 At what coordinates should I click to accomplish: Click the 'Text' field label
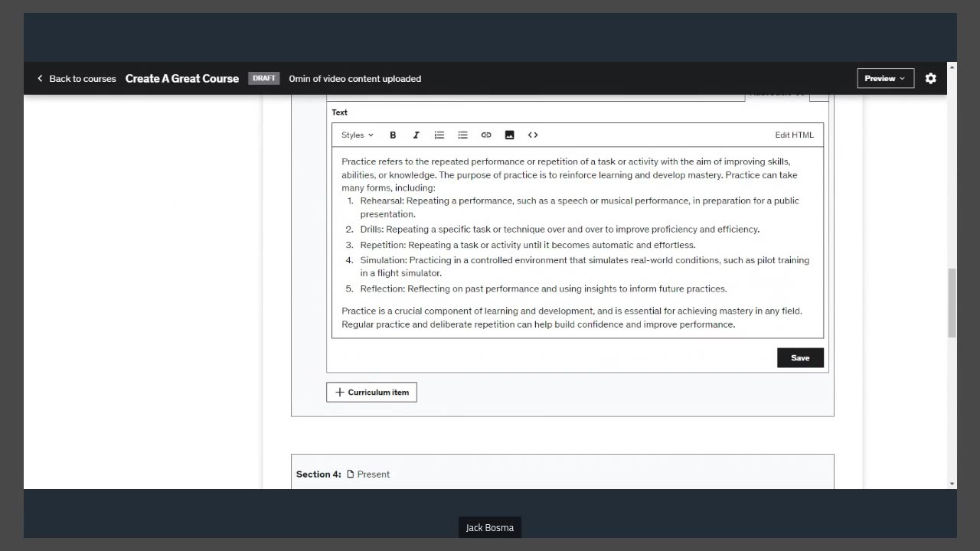340,112
